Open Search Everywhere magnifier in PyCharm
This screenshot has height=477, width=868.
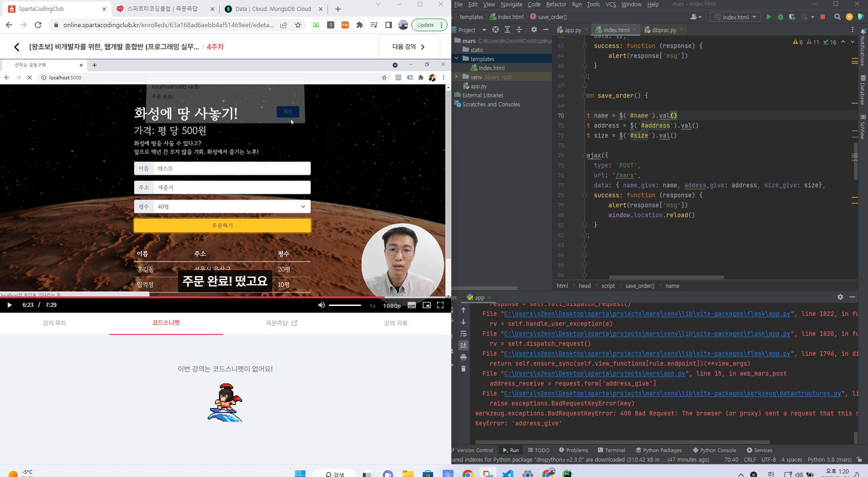[837, 17]
